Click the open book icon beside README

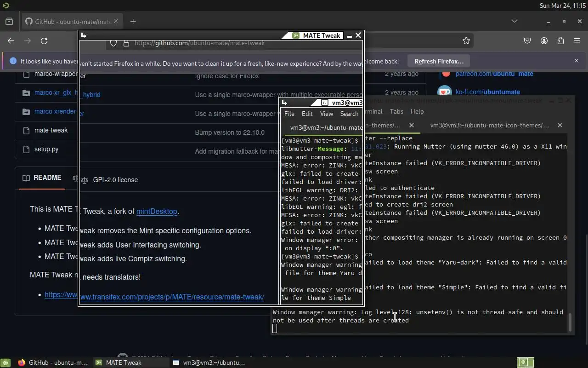(x=26, y=178)
